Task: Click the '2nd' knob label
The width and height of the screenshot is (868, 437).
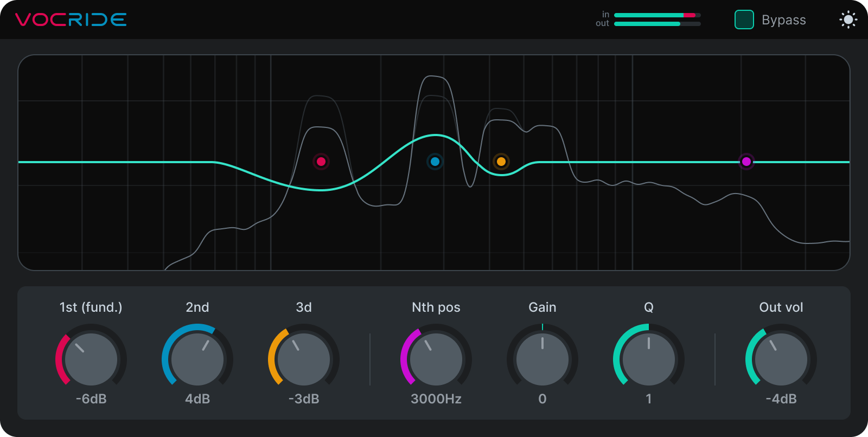Action: tap(197, 307)
